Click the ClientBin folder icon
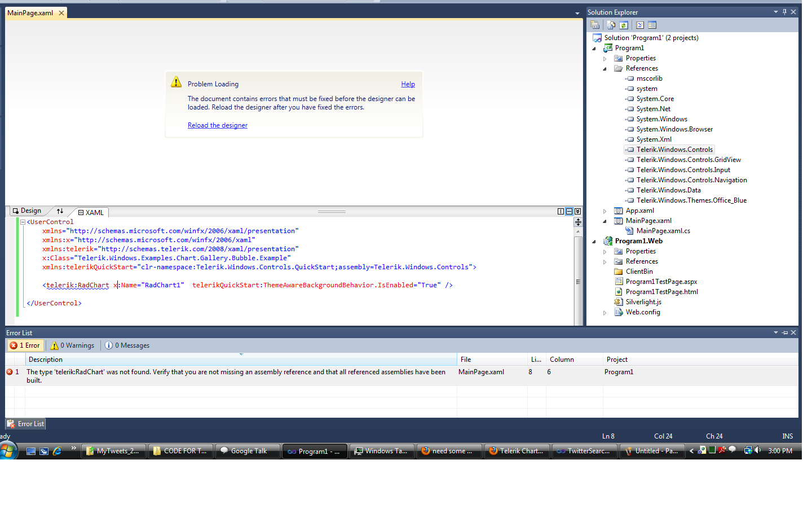This screenshot has width=812, height=508. pos(619,271)
